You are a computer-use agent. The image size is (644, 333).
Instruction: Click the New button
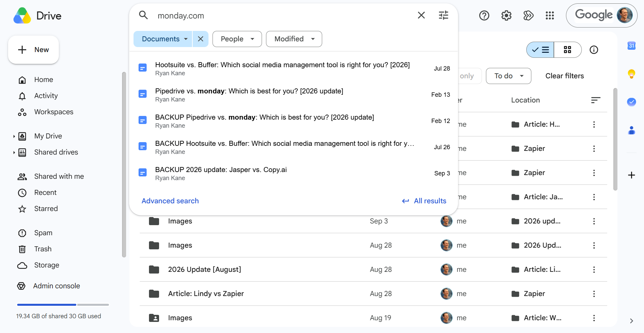[33, 50]
